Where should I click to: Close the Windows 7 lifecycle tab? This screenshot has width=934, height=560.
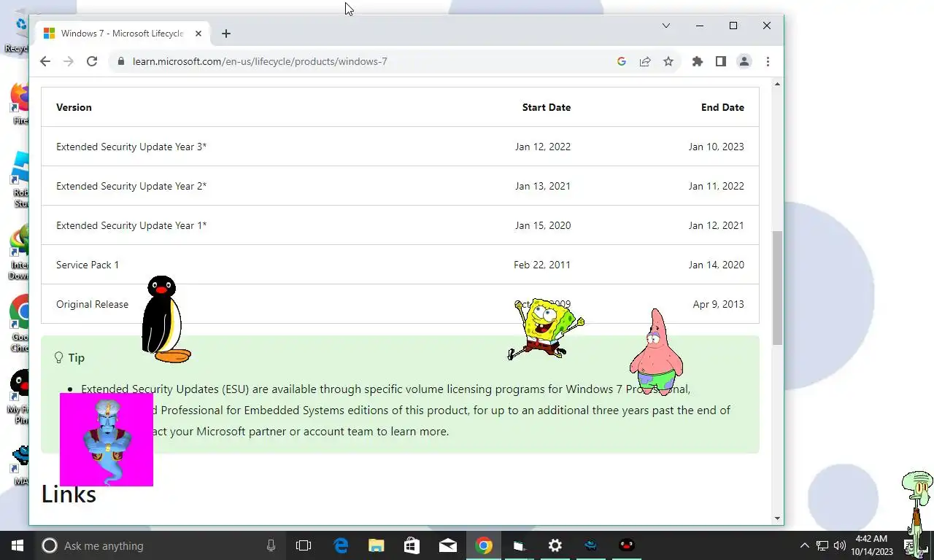pos(198,34)
